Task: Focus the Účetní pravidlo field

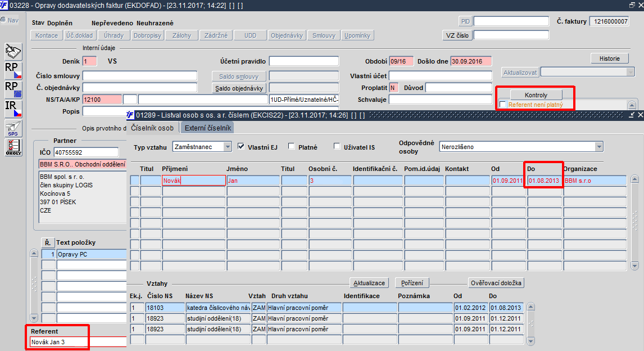Action: coord(304,61)
